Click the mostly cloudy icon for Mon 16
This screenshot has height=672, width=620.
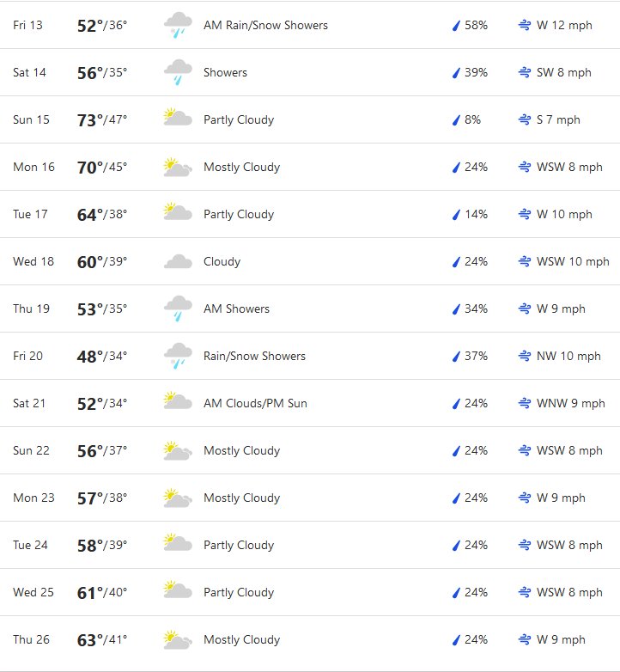tap(178, 167)
